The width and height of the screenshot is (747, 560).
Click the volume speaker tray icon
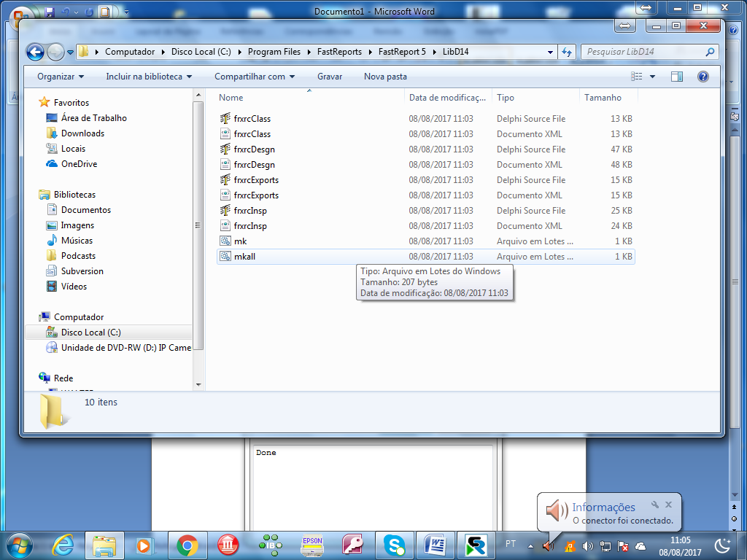pyautogui.click(x=587, y=546)
